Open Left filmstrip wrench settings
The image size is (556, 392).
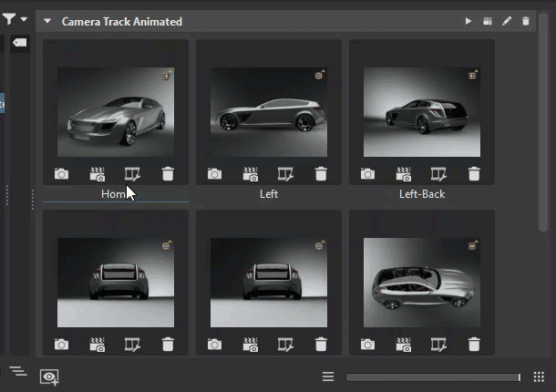coord(285,174)
